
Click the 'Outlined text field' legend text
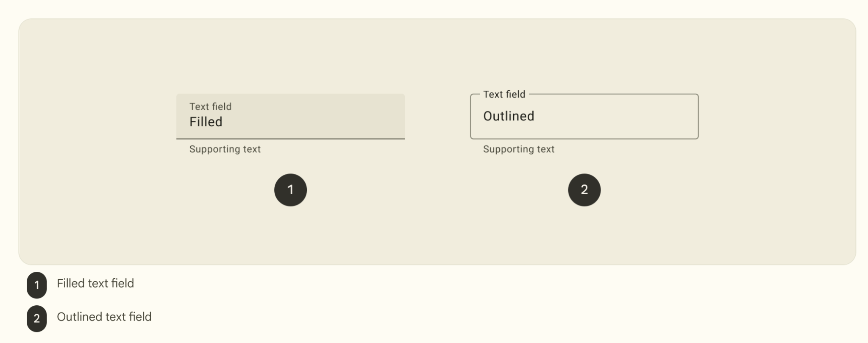tap(104, 316)
